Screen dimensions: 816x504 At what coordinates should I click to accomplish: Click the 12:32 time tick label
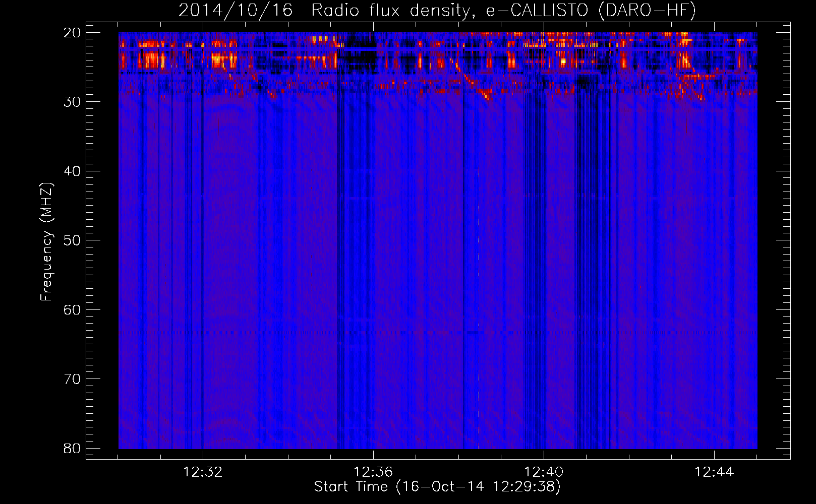pyautogui.click(x=203, y=472)
